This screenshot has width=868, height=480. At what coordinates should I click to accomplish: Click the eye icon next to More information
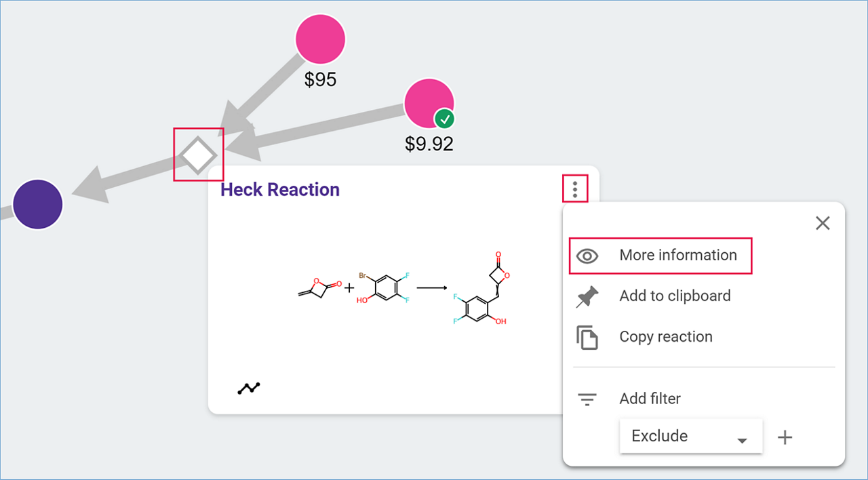[x=587, y=256]
